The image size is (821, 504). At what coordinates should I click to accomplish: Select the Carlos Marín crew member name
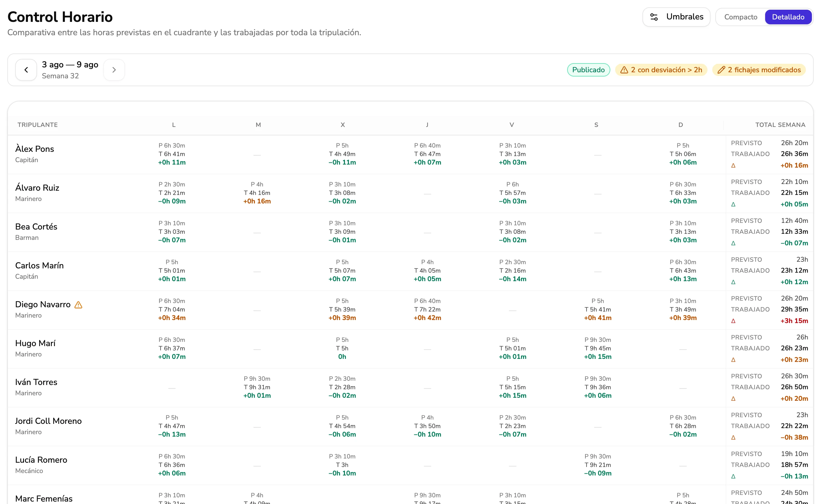[39, 265]
